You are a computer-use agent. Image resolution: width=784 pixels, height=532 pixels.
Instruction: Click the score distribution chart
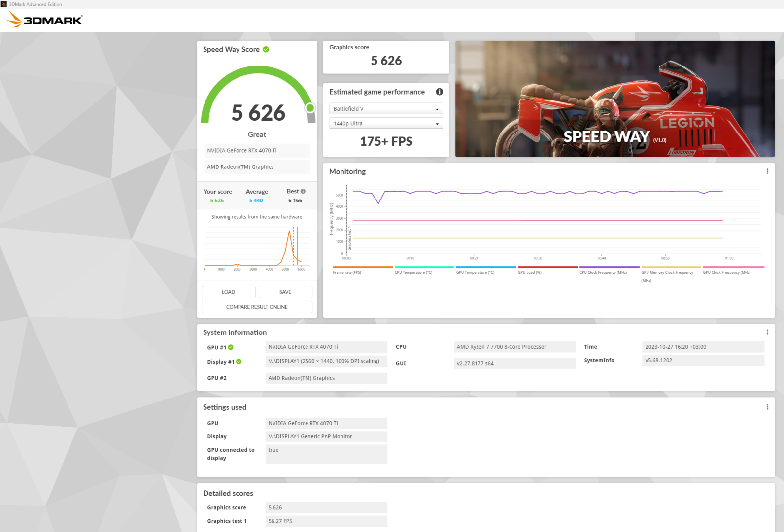[257, 248]
